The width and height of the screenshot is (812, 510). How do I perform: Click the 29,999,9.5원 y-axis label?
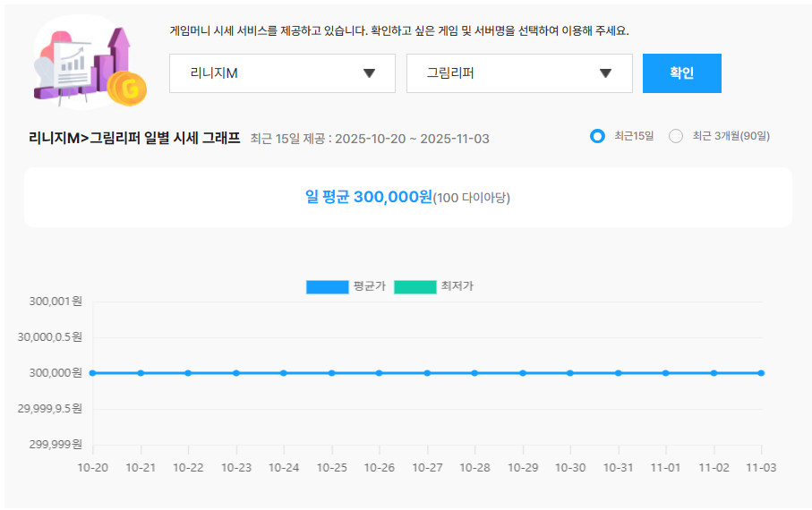(50, 409)
